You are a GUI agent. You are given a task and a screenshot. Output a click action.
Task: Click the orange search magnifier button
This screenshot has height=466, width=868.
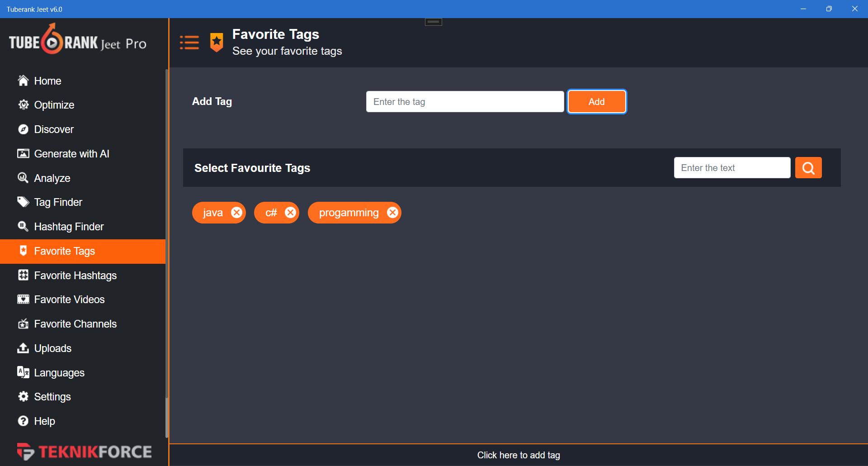[808, 168]
